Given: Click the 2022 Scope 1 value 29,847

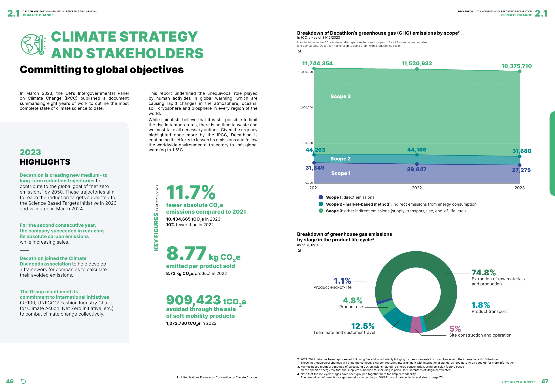Looking at the screenshot, I should pyautogui.click(x=417, y=170).
